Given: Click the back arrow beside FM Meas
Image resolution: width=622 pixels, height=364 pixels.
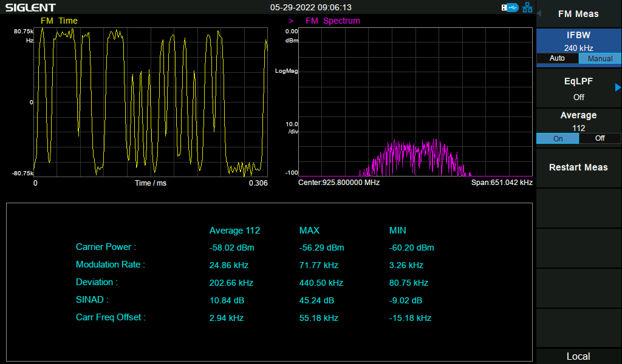Looking at the screenshot, I should pyautogui.click(x=539, y=13).
